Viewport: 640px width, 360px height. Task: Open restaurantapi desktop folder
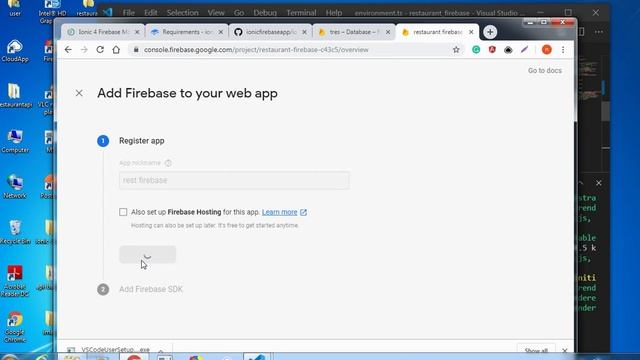15,96
